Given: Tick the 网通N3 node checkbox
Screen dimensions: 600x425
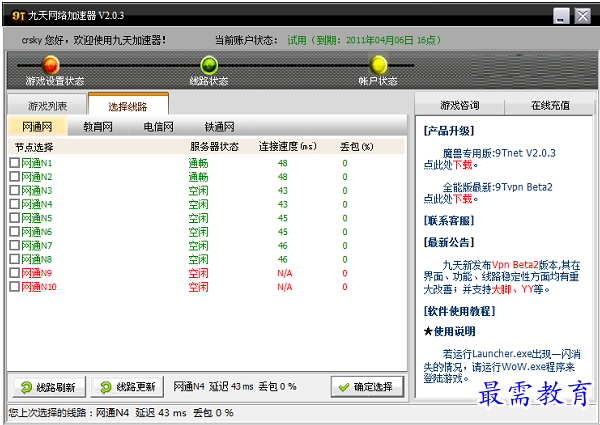Looking at the screenshot, I should click(x=15, y=191).
